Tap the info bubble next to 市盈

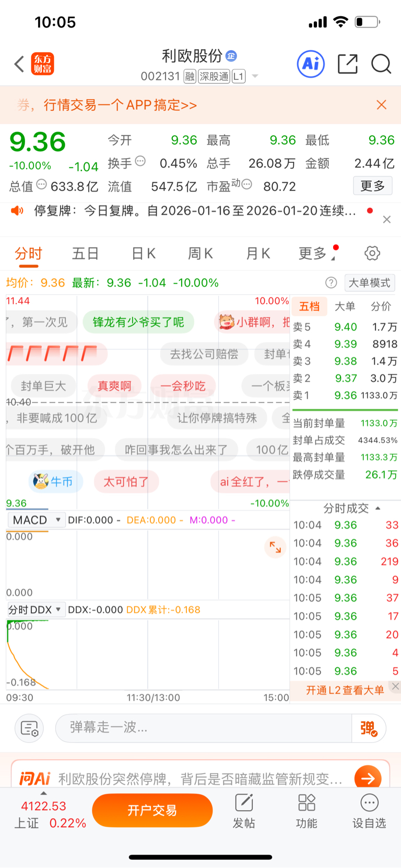coord(247,184)
